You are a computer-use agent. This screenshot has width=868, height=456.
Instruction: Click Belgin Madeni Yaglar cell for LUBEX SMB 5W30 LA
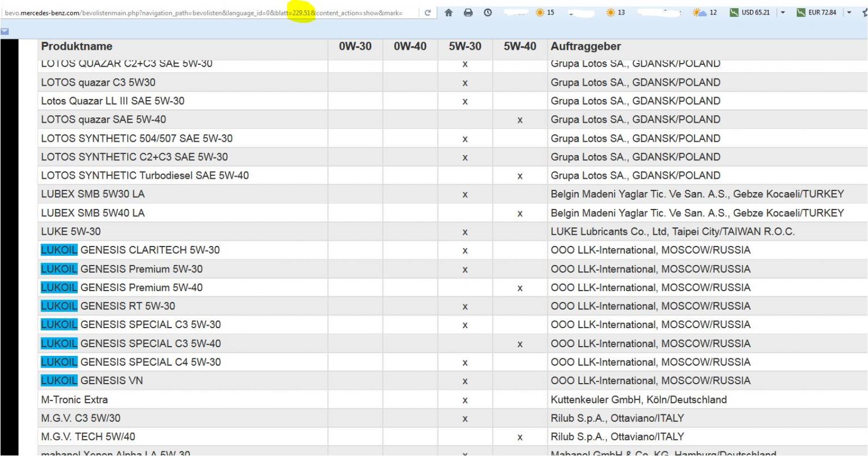click(697, 194)
